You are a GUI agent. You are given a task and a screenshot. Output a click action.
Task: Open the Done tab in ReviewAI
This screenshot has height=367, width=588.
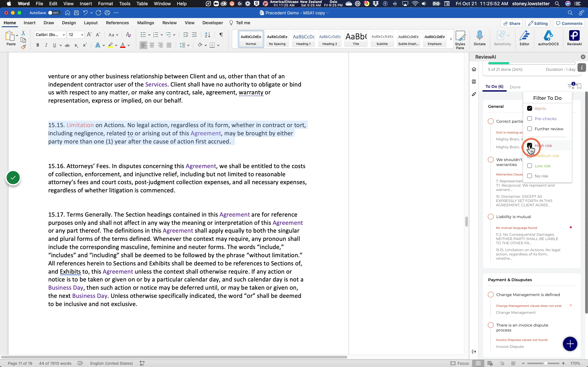click(515, 87)
